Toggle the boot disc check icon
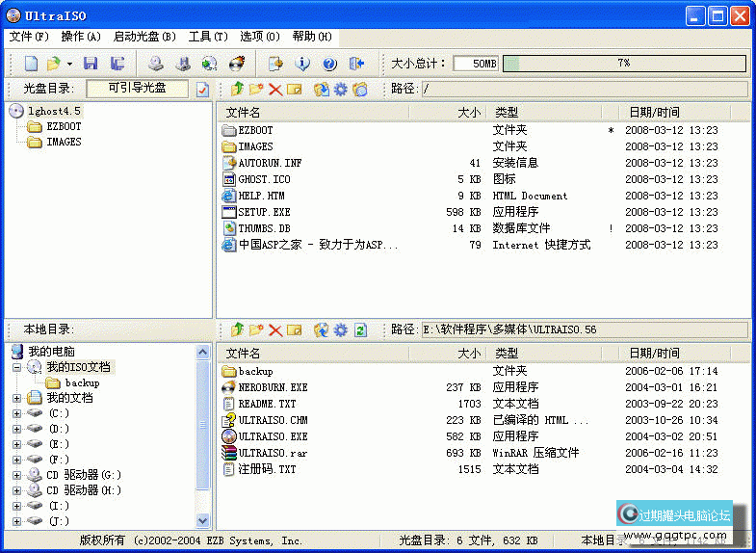The height and width of the screenshot is (553, 756). coord(202,90)
